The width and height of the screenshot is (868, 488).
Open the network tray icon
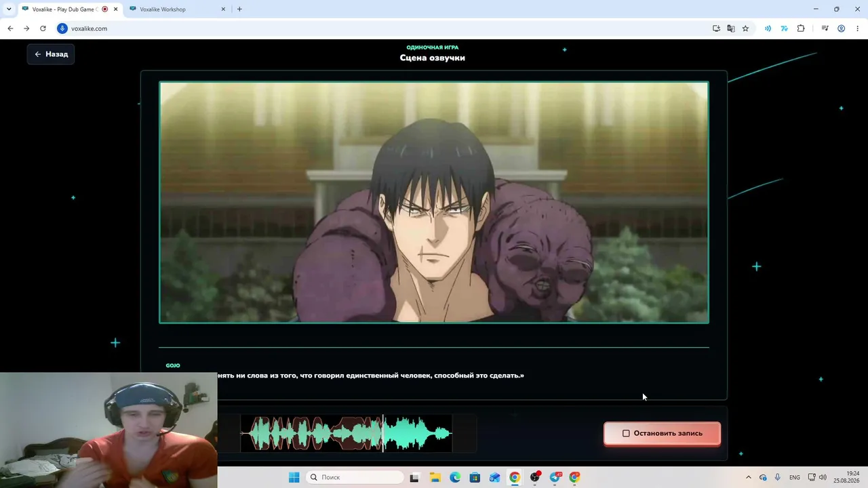point(812,477)
